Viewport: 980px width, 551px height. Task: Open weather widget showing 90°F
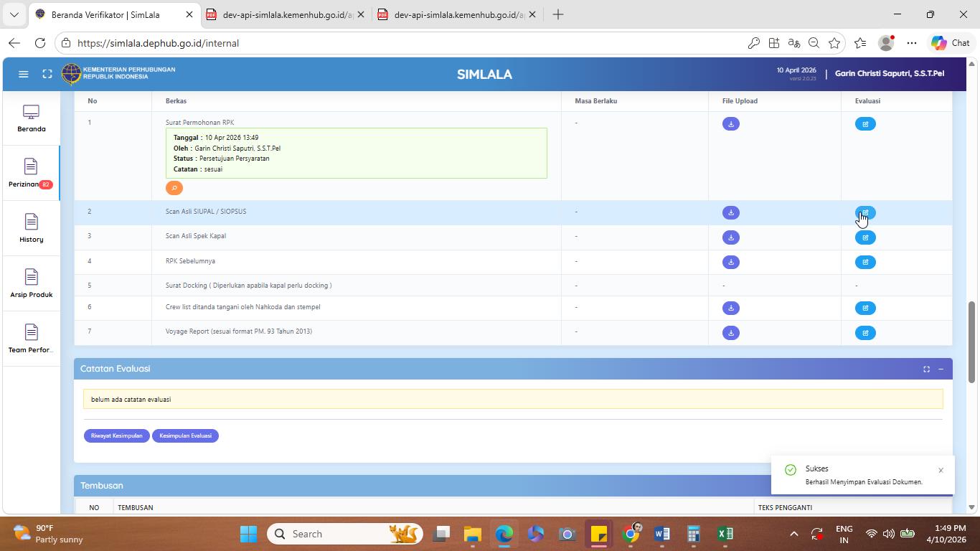tap(48, 534)
